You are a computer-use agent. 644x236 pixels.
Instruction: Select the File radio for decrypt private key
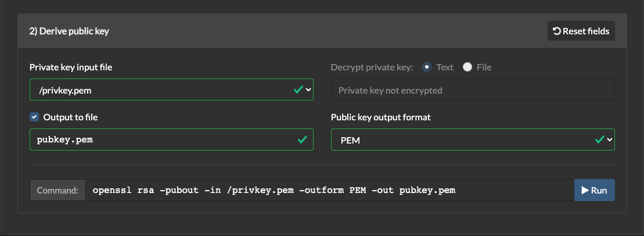coord(467,67)
